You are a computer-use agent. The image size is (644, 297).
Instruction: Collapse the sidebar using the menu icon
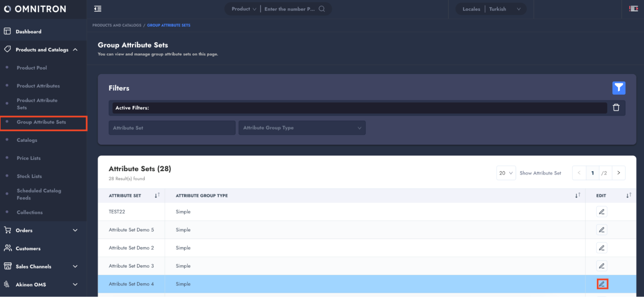click(x=98, y=9)
